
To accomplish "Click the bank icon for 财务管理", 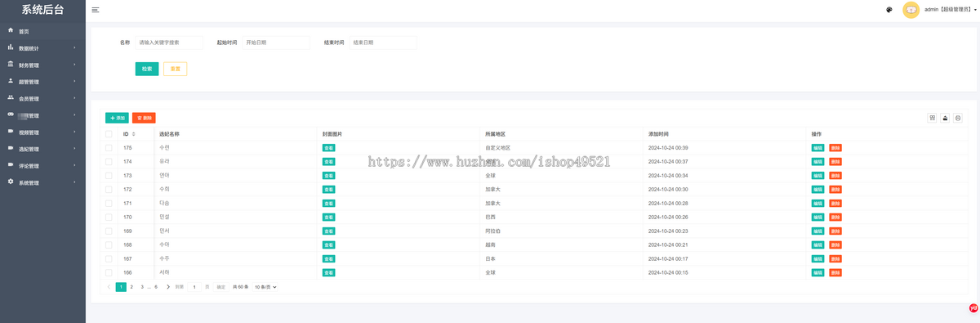I will [x=10, y=65].
